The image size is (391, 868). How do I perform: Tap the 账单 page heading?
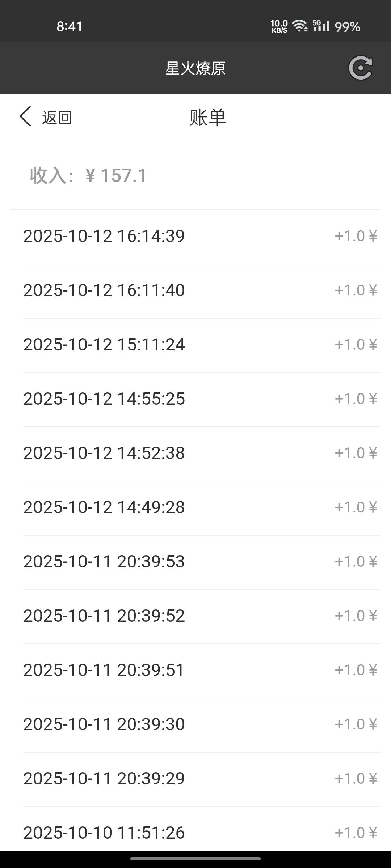[x=208, y=118]
